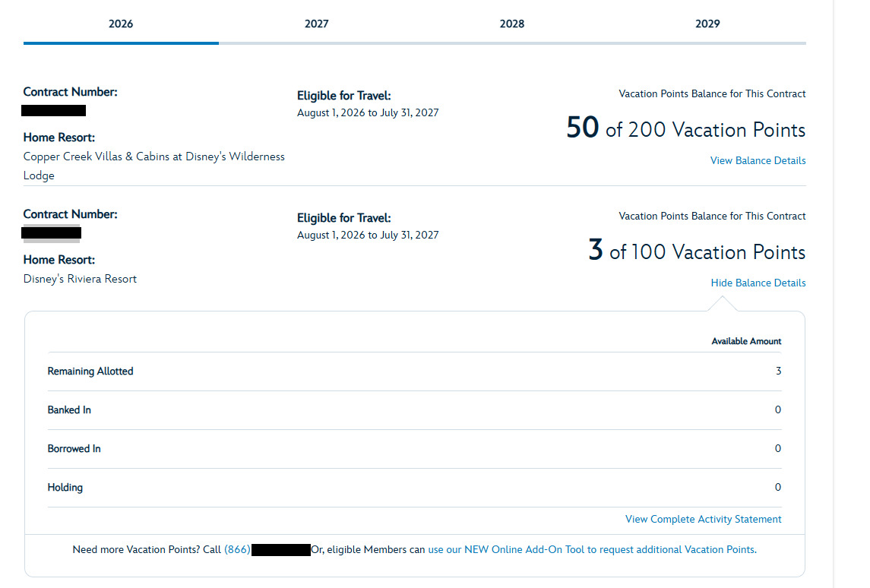Click the Remaining Allotted row label
870x588 pixels.
click(x=90, y=371)
